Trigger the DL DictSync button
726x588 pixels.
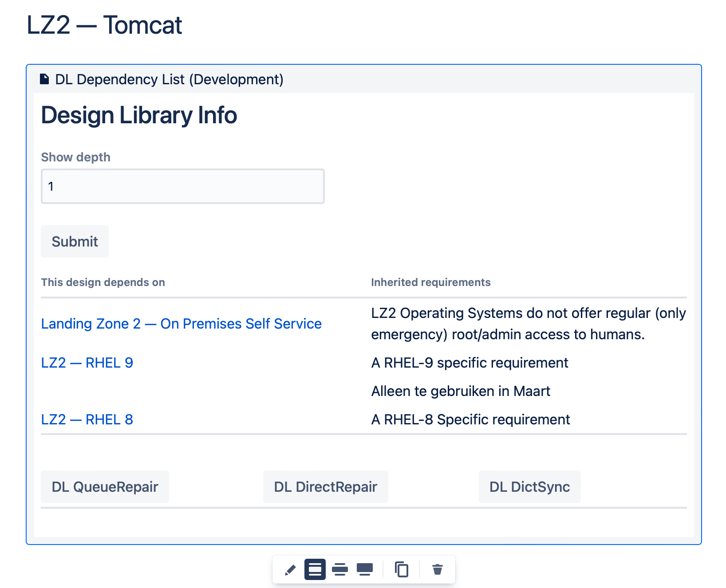click(529, 487)
